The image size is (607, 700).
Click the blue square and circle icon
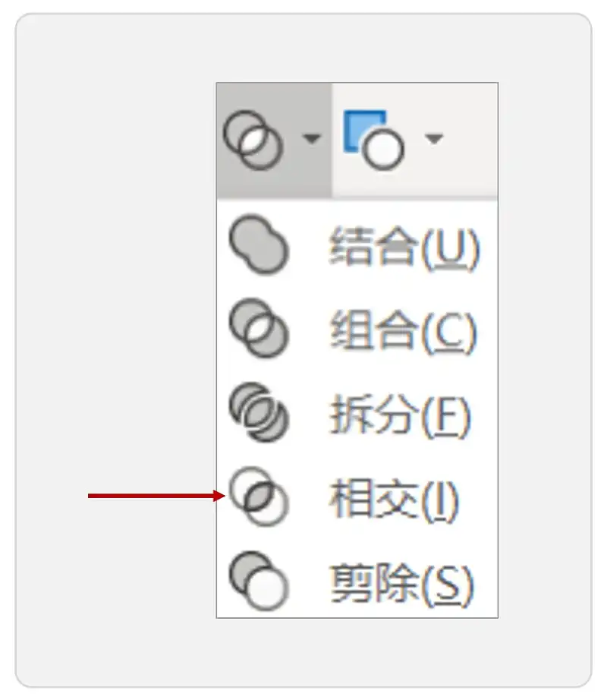coord(374,140)
